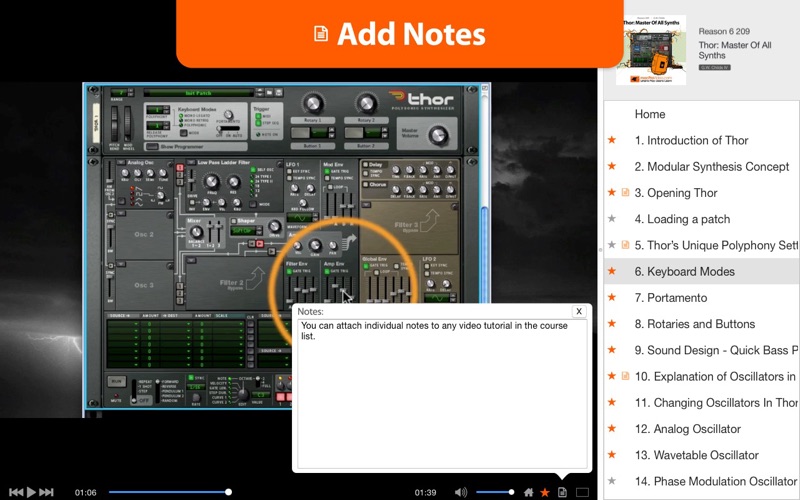The height and width of the screenshot is (500, 800).
Task: Click the course title Thor: Master Of All Synths
Action: (735, 50)
